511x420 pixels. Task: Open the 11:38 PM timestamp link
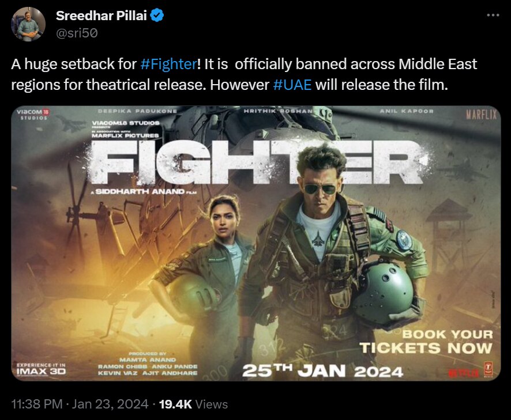37,404
